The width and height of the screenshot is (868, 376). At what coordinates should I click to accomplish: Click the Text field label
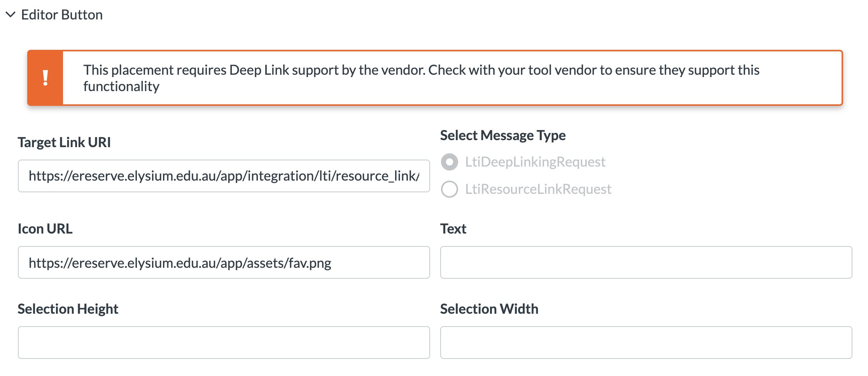(453, 229)
